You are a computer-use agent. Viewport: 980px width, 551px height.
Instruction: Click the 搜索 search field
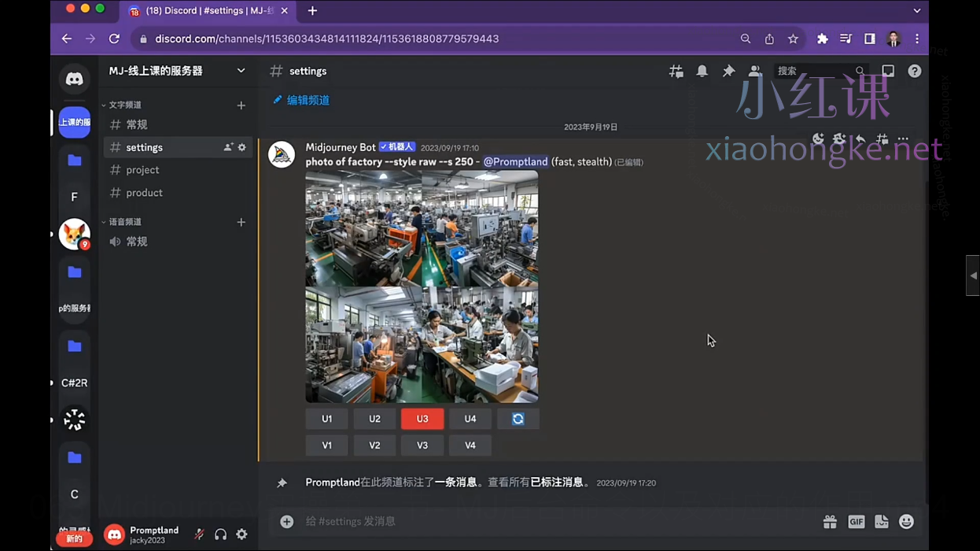point(821,71)
